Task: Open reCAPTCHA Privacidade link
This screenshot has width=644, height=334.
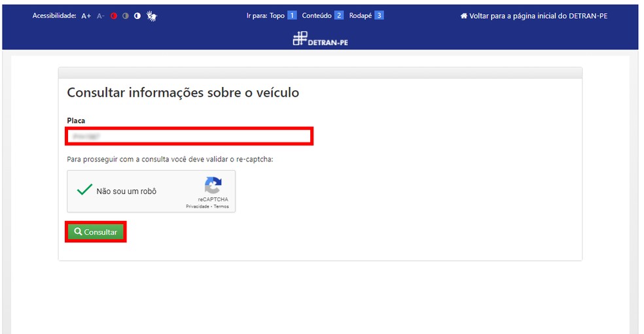Action: tap(197, 207)
